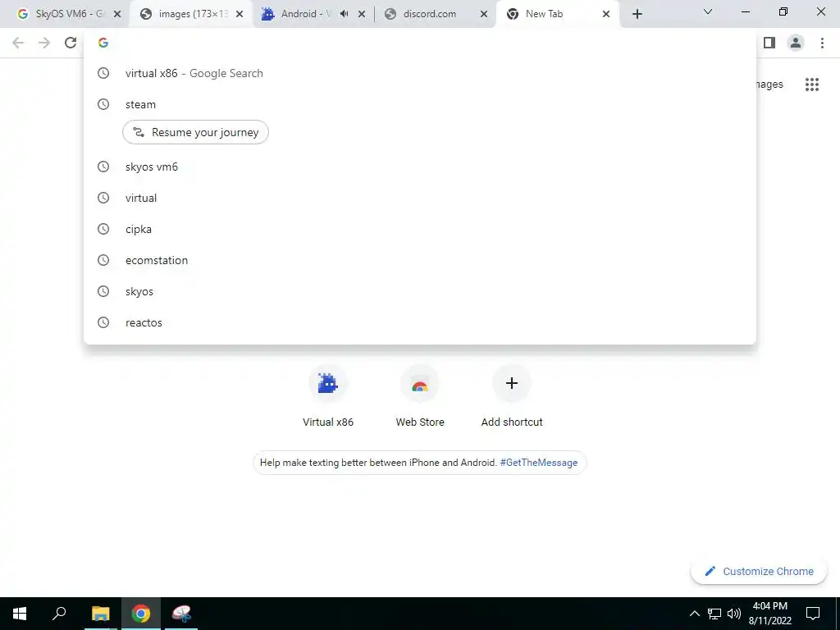Click the Resume your journey chip
Screen dimensions: 840x630
click(195, 132)
